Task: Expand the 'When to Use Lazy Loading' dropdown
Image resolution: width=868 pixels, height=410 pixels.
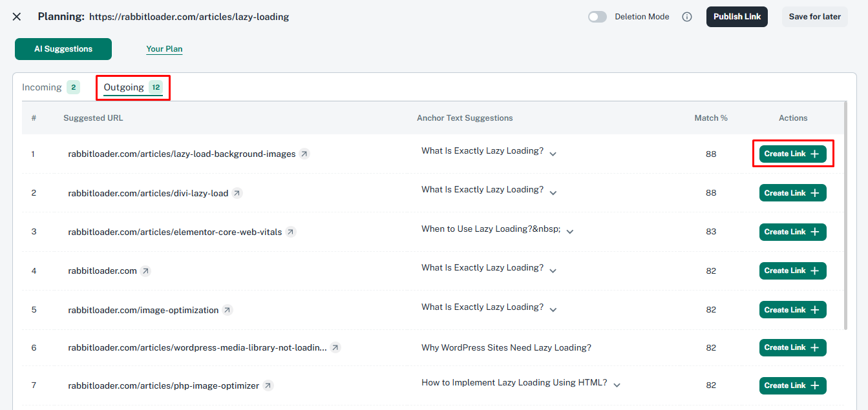Action: click(x=570, y=231)
